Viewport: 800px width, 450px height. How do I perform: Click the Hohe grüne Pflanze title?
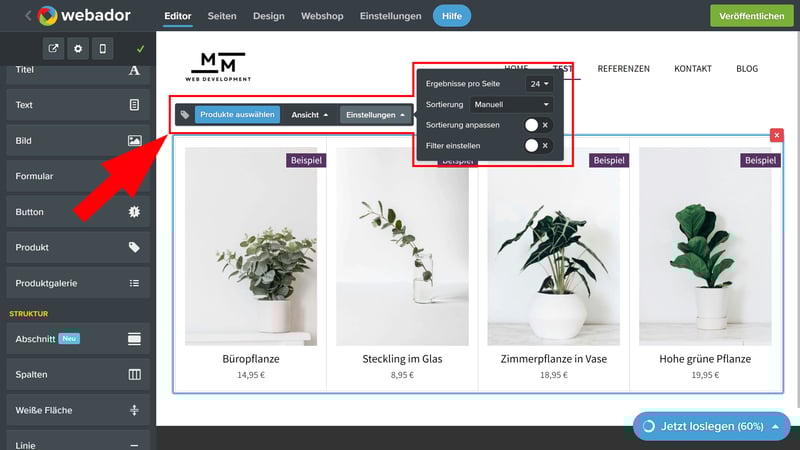705,359
